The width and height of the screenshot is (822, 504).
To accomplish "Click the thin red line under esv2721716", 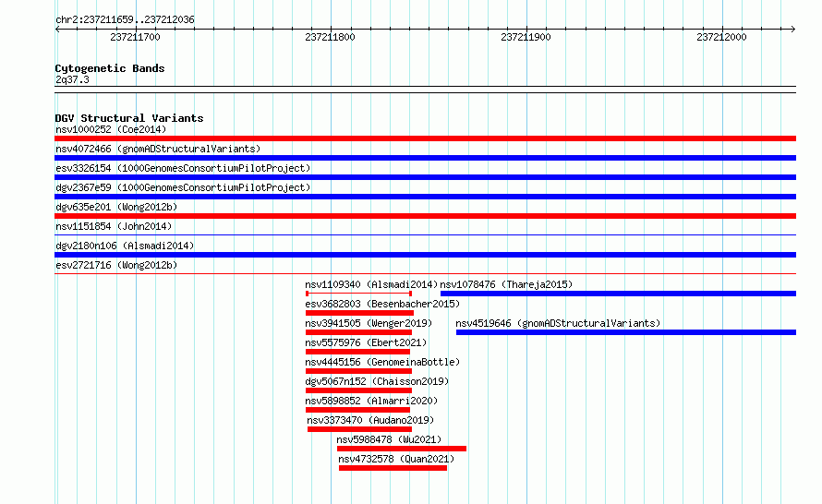I will [425, 273].
